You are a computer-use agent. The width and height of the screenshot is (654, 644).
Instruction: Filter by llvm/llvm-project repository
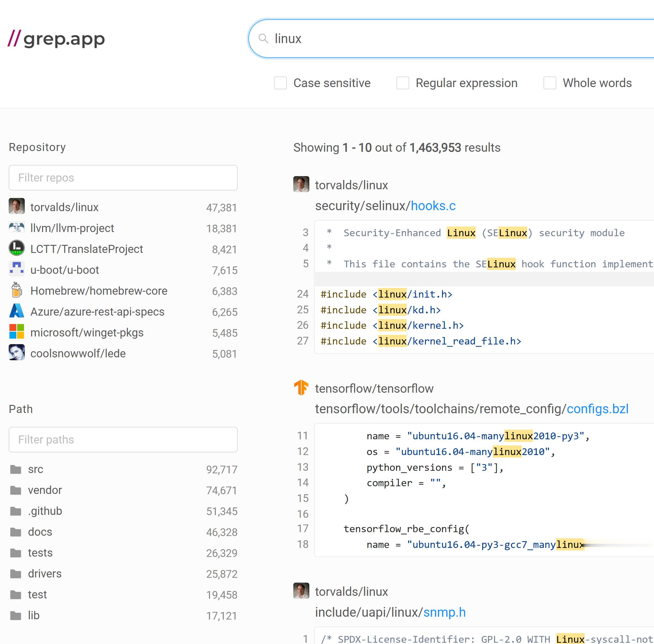point(123,228)
